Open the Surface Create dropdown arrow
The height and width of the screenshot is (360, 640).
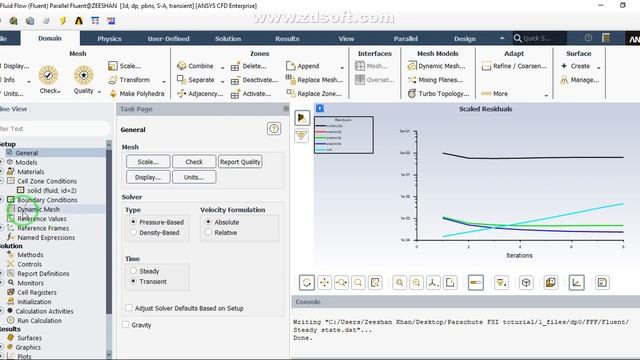(x=598, y=68)
